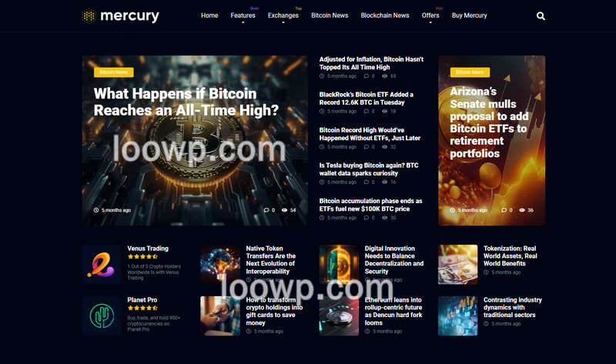The width and height of the screenshot is (616, 364).
Task: Click Venus Trading star rating
Action: click(143, 256)
